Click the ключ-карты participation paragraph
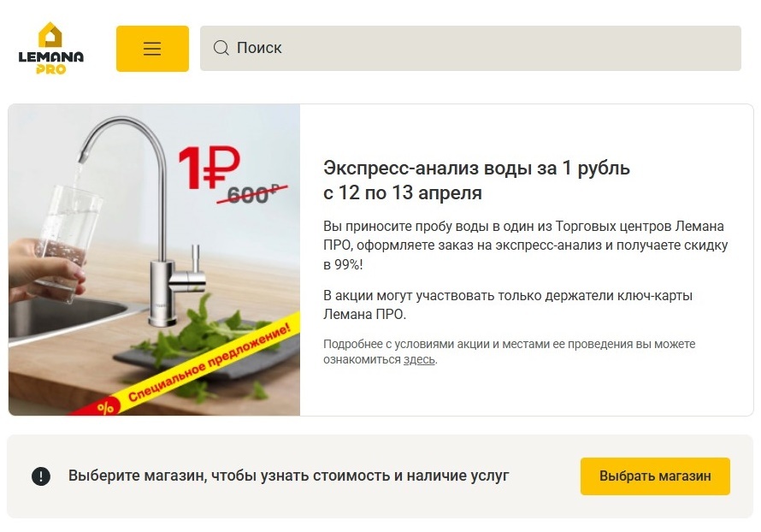The image size is (761, 532). pyautogui.click(x=508, y=304)
